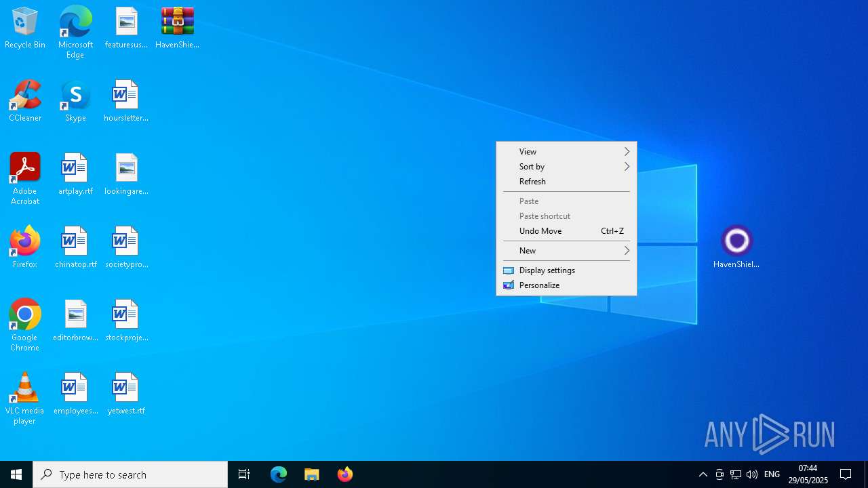The image size is (868, 488).
Task: Switch the ENG input language indicator
Action: coord(772,474)
